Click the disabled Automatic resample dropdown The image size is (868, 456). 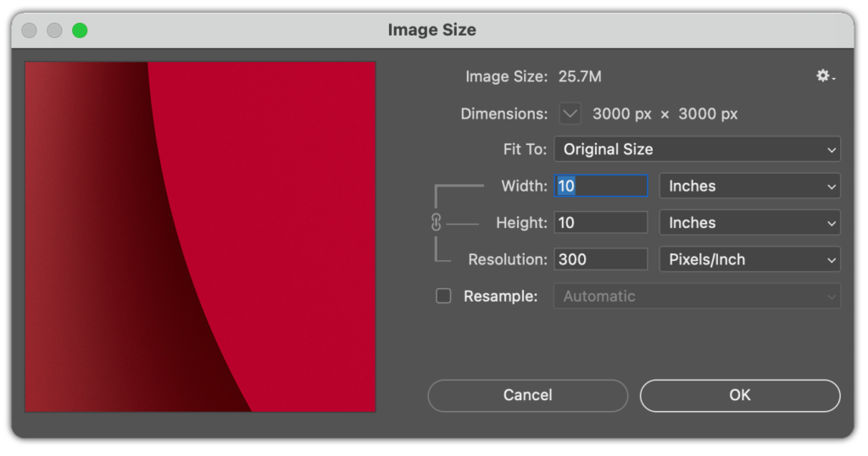coord(697,296)
